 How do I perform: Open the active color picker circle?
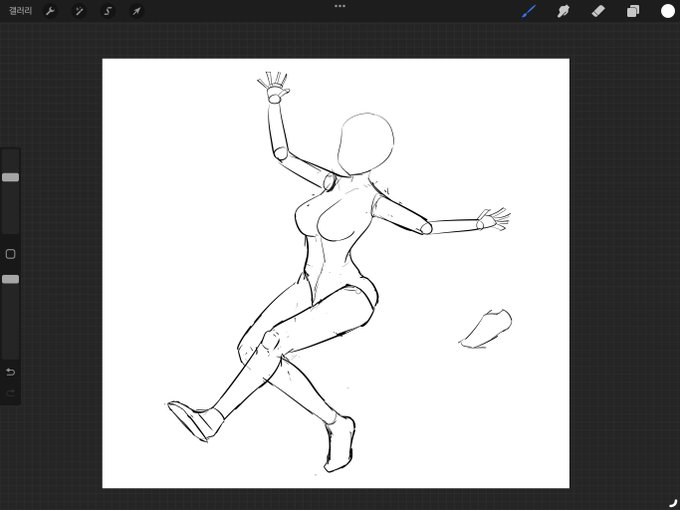(x=668, y=11)
